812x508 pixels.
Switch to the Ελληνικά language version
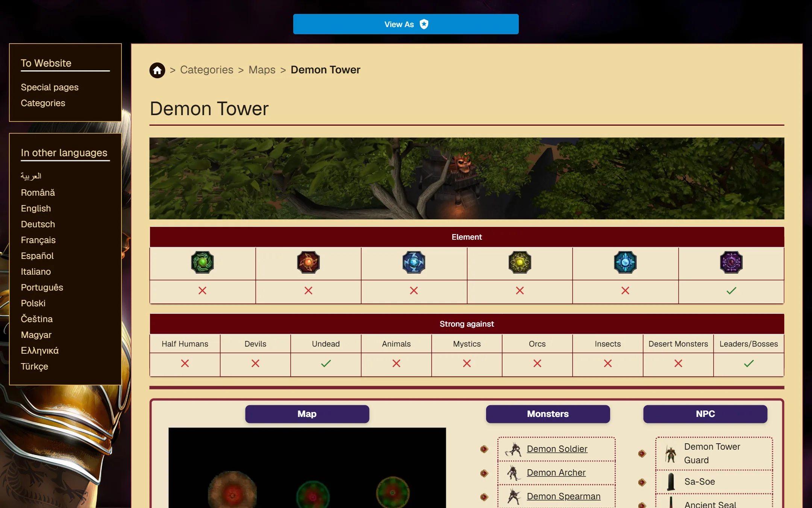pos(40,351)
